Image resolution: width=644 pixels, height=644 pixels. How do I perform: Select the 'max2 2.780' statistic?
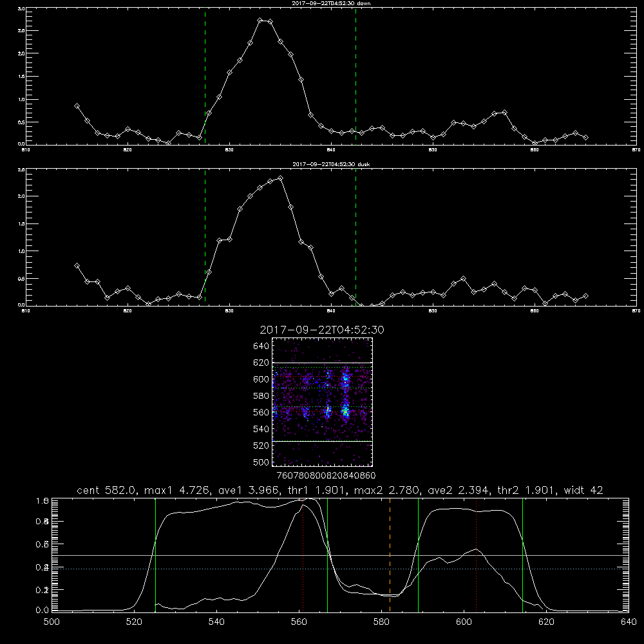tap(386, 490)
